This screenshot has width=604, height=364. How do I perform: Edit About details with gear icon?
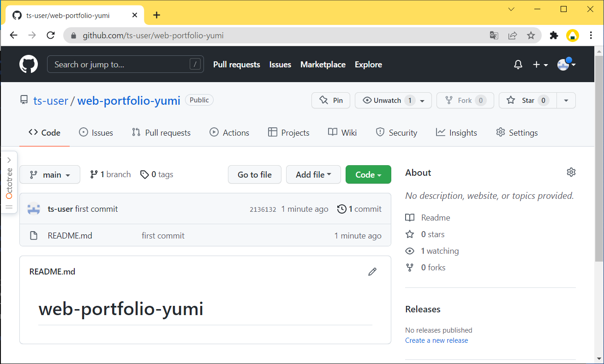(571, 172)
